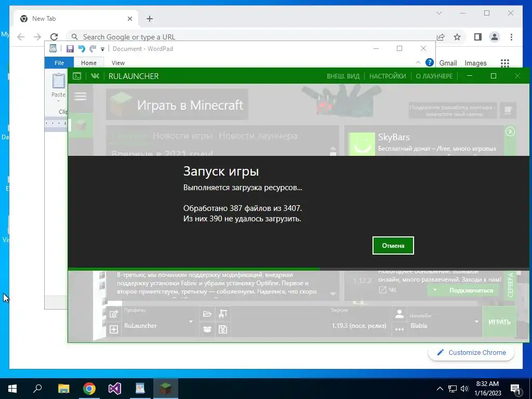Open Chrome profile avatar icon
The width and height of the screenshot is (532, 399).
[495, 37]
